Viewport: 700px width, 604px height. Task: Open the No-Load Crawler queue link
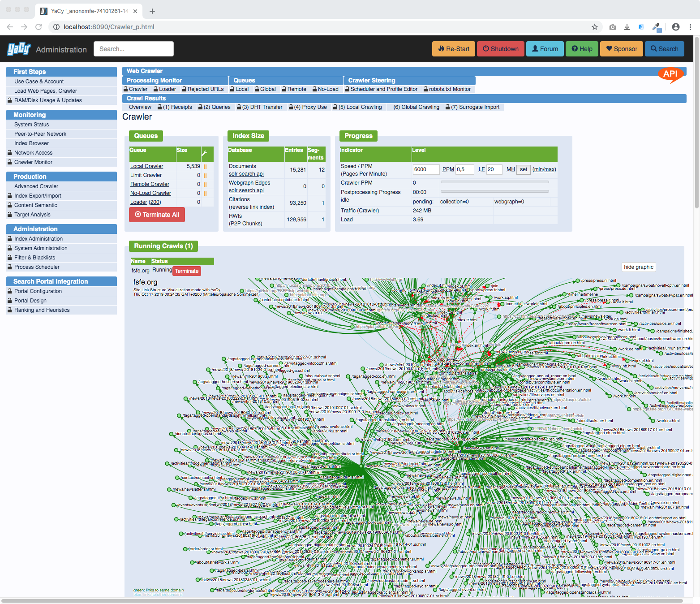coord(150,193)
